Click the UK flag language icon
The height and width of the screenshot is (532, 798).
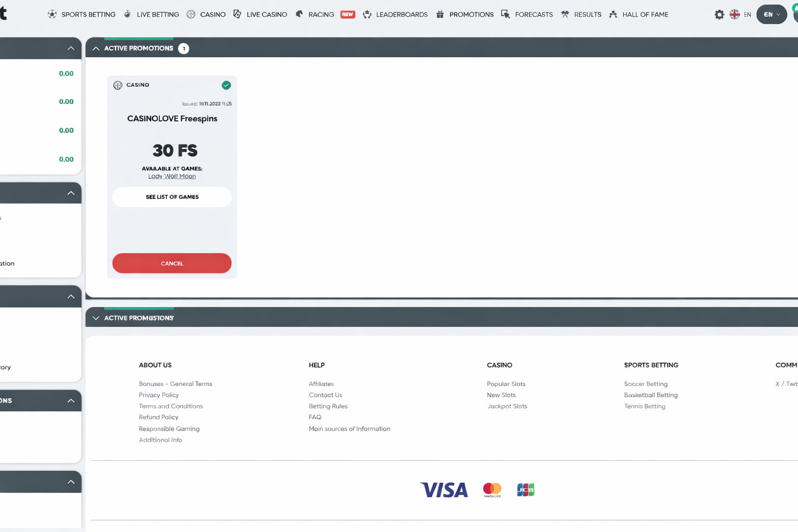point(735,15)
